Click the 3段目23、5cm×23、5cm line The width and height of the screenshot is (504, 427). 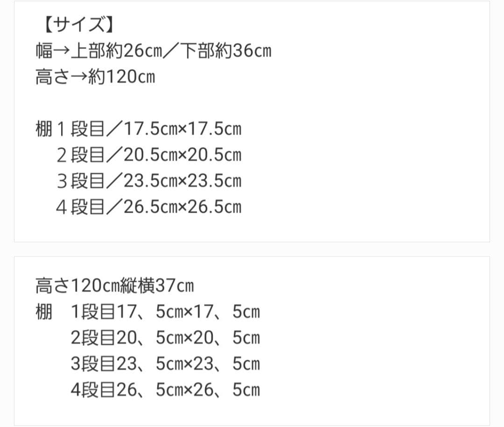click(165, 364)
